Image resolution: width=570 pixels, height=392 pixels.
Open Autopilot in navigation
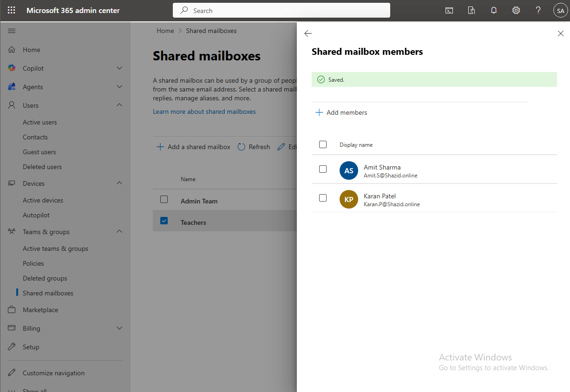(36, 215)
